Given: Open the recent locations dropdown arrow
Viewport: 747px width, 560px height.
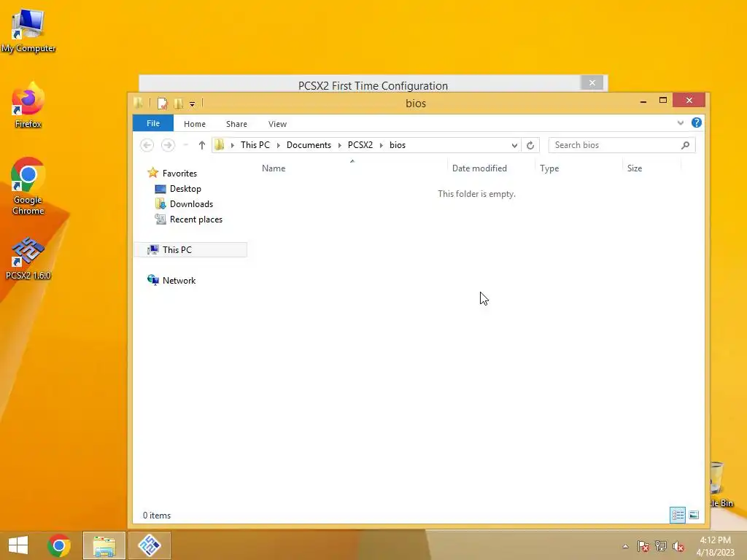Looking at the screenshot, I should tap(186, 145).
